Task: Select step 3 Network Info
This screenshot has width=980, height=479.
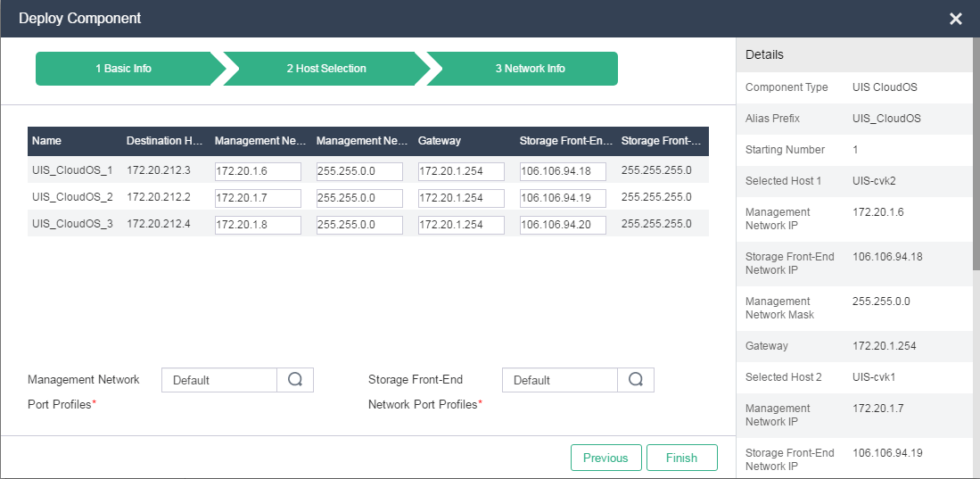Action: (530, 69)
